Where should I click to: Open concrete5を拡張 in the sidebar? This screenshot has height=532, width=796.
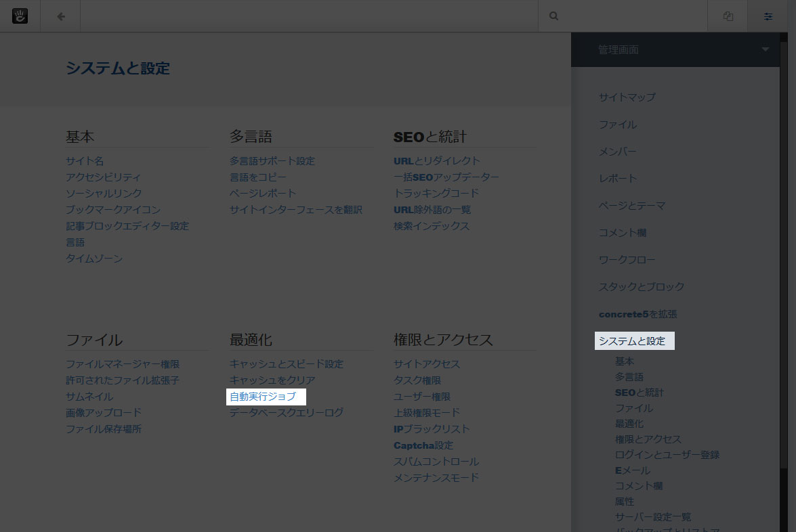(x=637, y=313)
